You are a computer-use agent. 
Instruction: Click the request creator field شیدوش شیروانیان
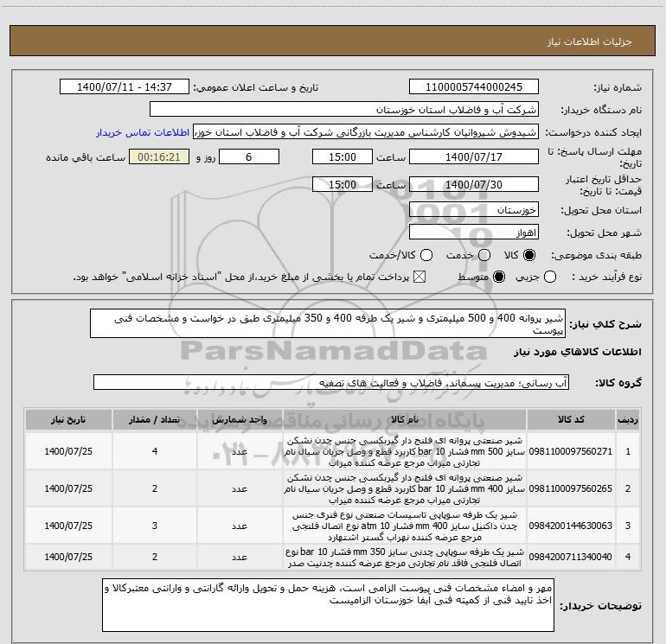click(366, 132)
